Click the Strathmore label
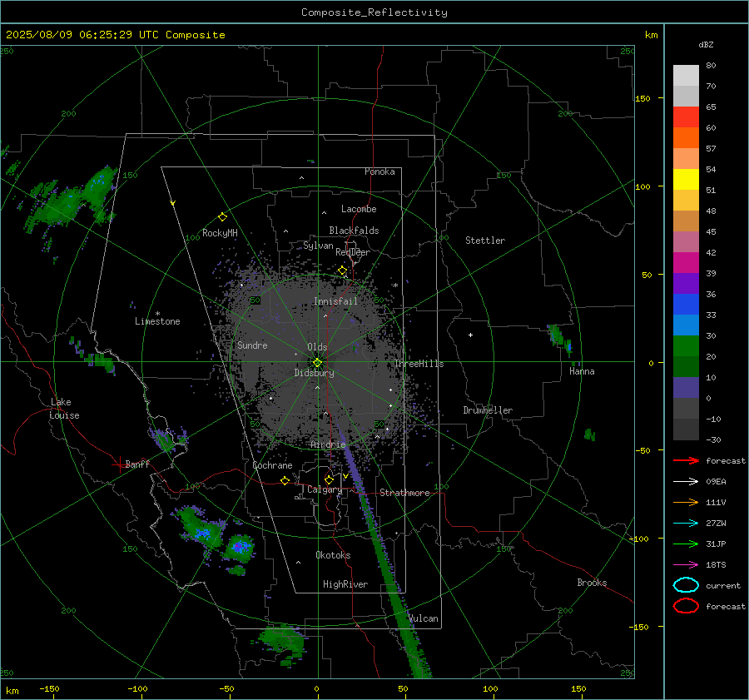Viewport: 749px width, 700px height. point(404,493)
